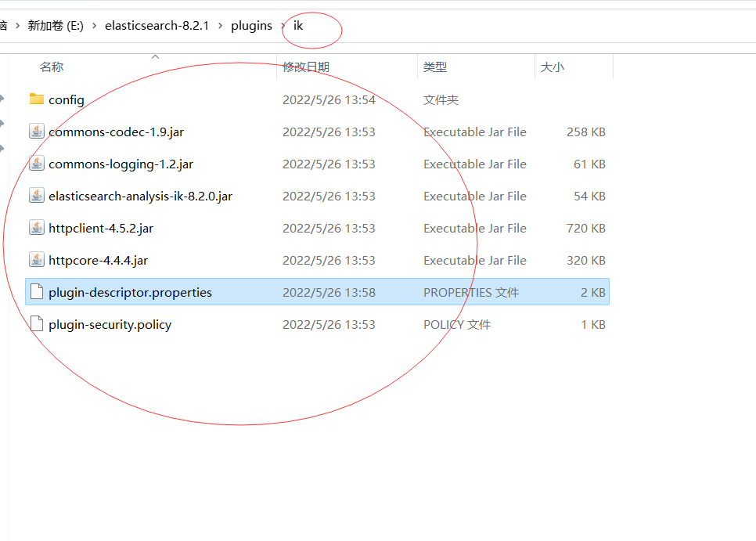Image resolution: width=756 pixels, height=541 pixels.
Task: Click the ik breadcrumb segment
Action: (298, 26)
